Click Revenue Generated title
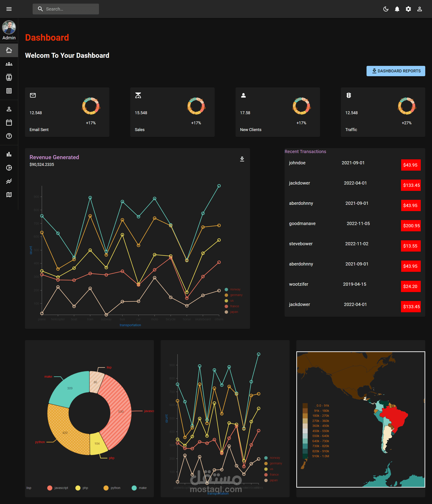This screenshot has width=432, height=504. tap(54, 157)
